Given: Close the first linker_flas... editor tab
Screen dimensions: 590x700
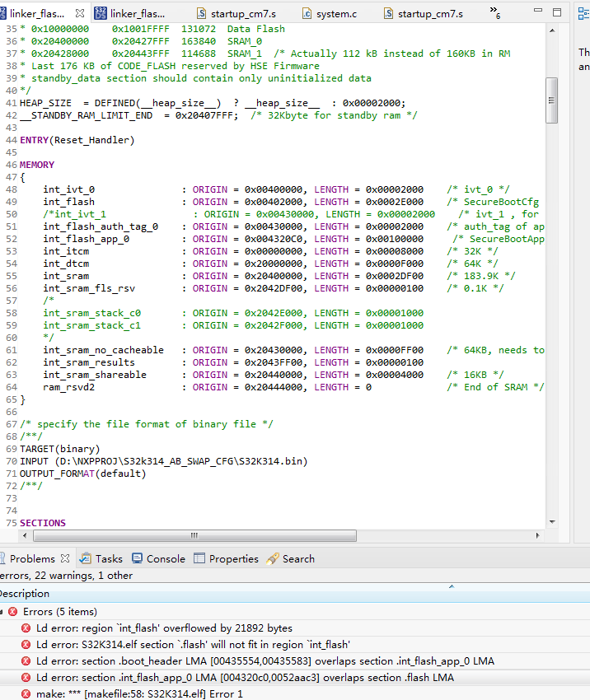Looking at the screenshot, I should 80,13.
